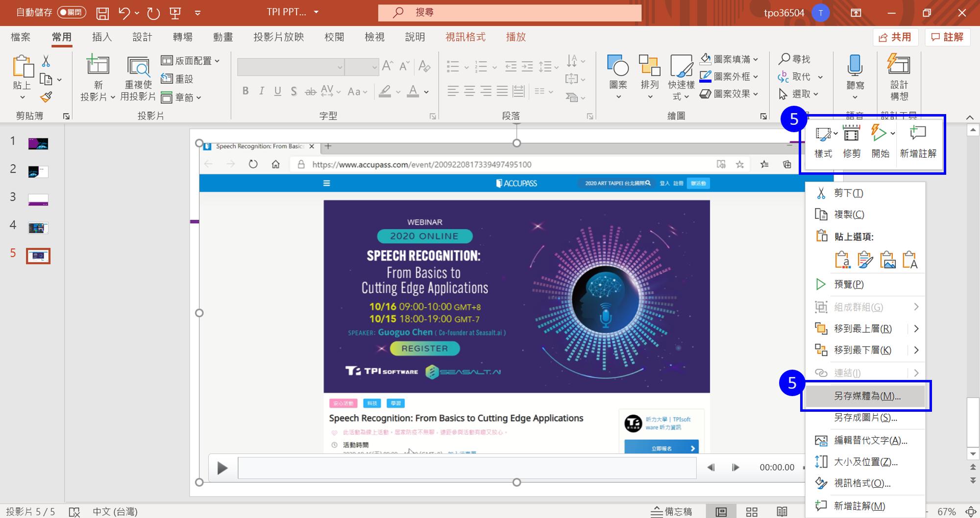Click the video playback progress bar
Viewport: 980px width, 518px height.
[467, 468]
